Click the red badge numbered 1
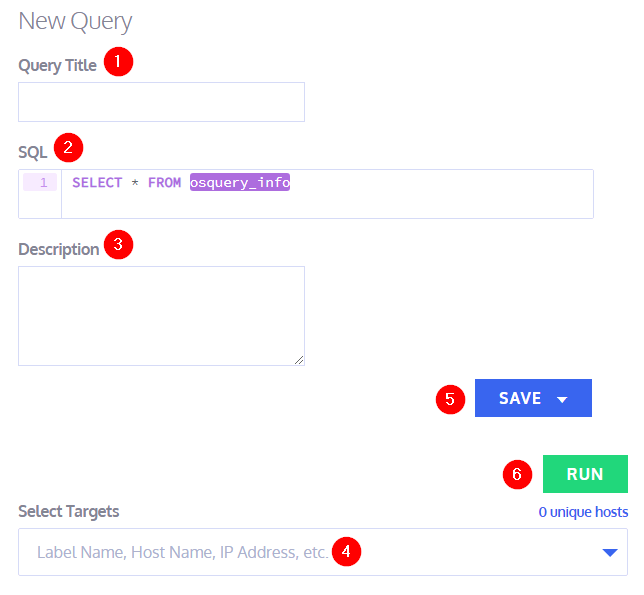Image resolution: width=644 pixels, height=595 pixels. click(x=118, y=62)
